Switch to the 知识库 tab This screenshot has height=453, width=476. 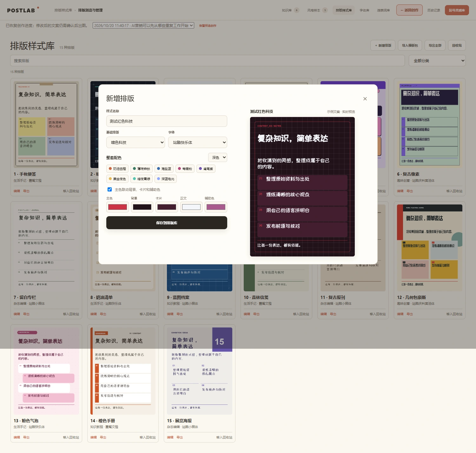pos(290,10)
